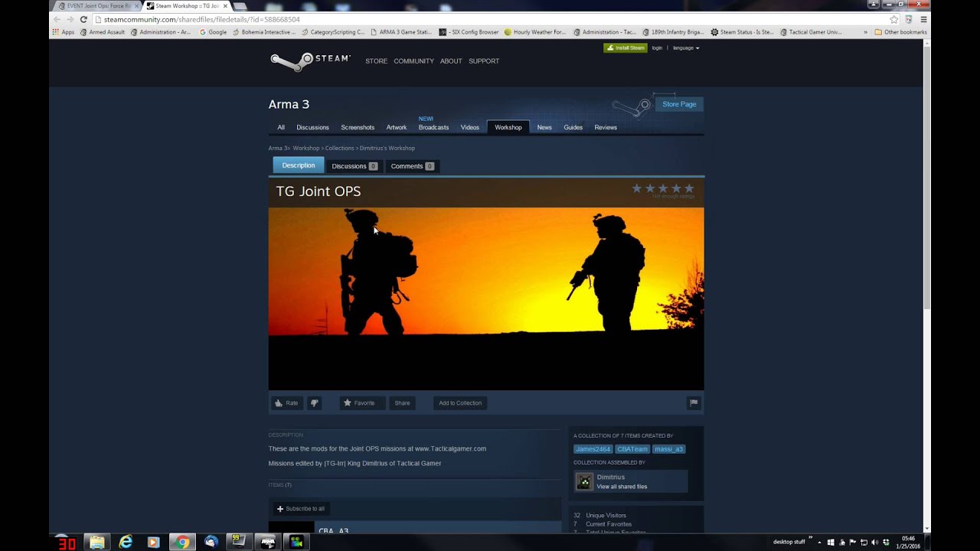Open the Guides hub tab
980x551 pixels.
[x=573, y=127]
